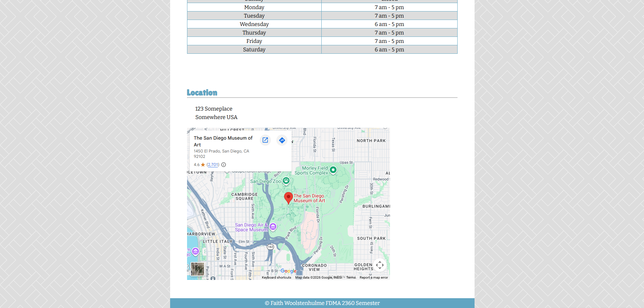Get directions to San Diego Museum of Art
The height and width of the screenshot is (308, 644).
[282, 140]
